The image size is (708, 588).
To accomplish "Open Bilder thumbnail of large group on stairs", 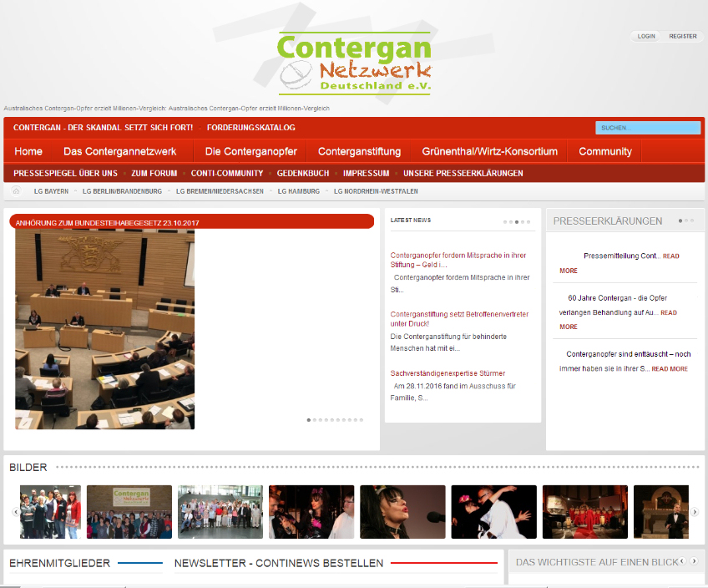I will (220, 512).
